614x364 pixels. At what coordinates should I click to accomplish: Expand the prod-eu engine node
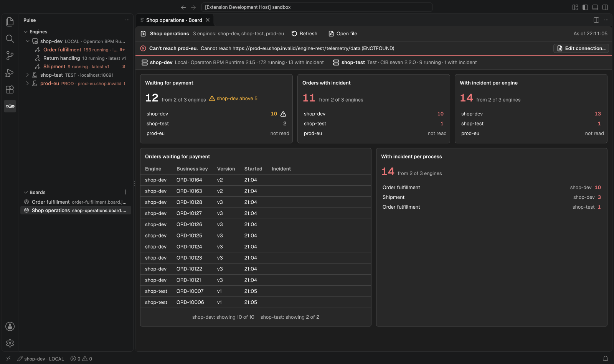tap(27, 84)
